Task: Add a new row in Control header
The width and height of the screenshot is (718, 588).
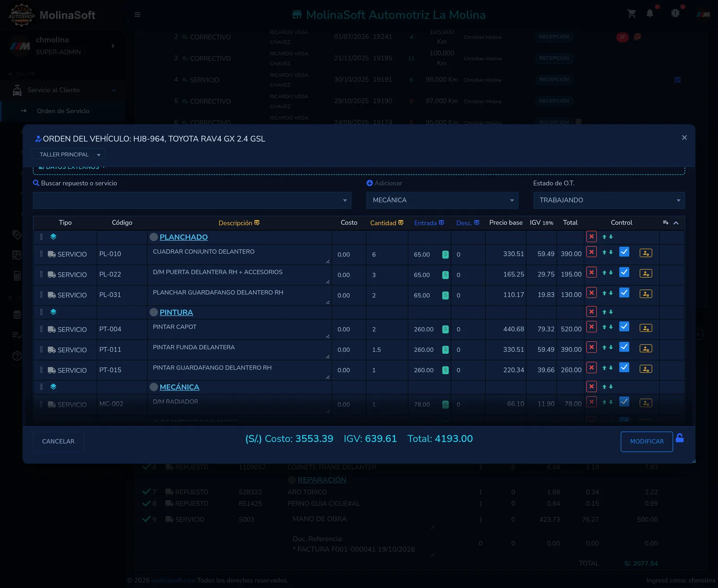Action: pyautogui.click(x=665, y=222)
